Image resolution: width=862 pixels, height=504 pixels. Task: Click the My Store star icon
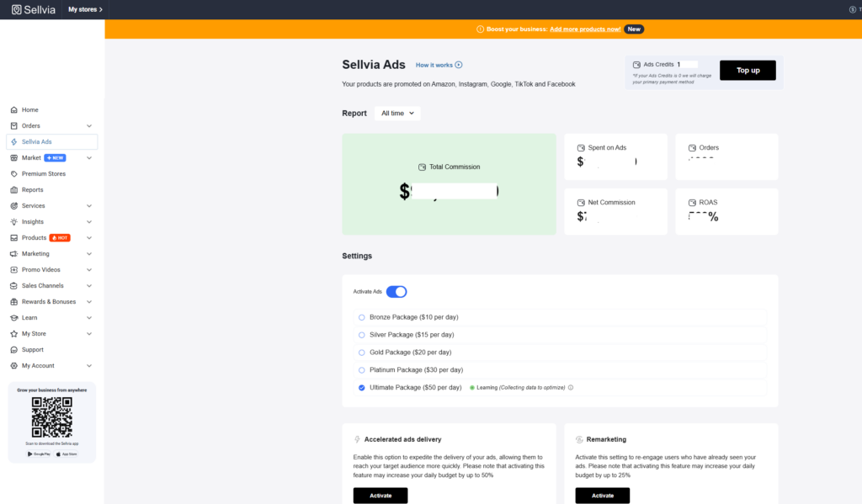click(13, 334)
